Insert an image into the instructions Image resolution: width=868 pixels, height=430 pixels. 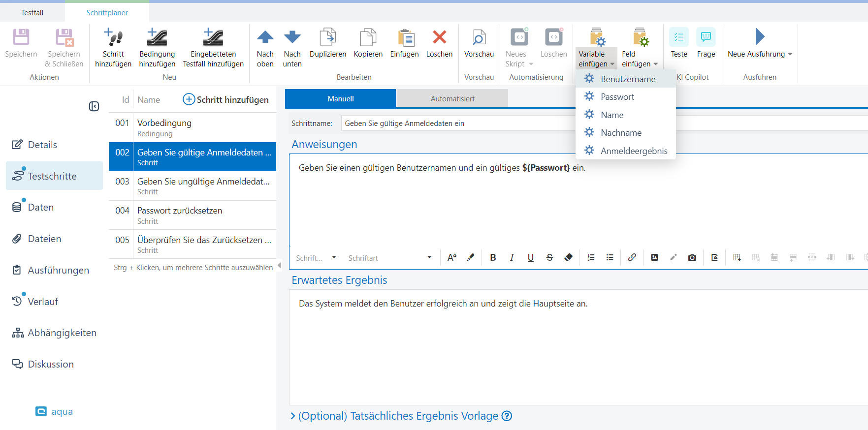[x=654, y=257]
